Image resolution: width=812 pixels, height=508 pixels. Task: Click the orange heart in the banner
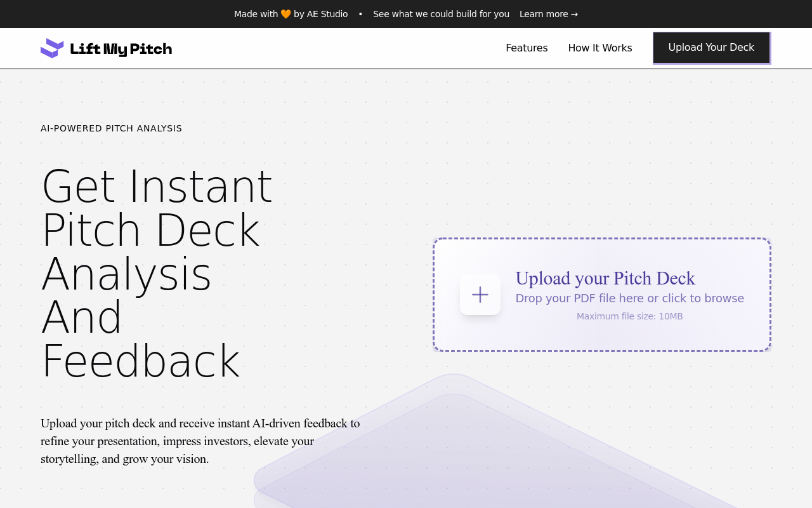(285, 14)
